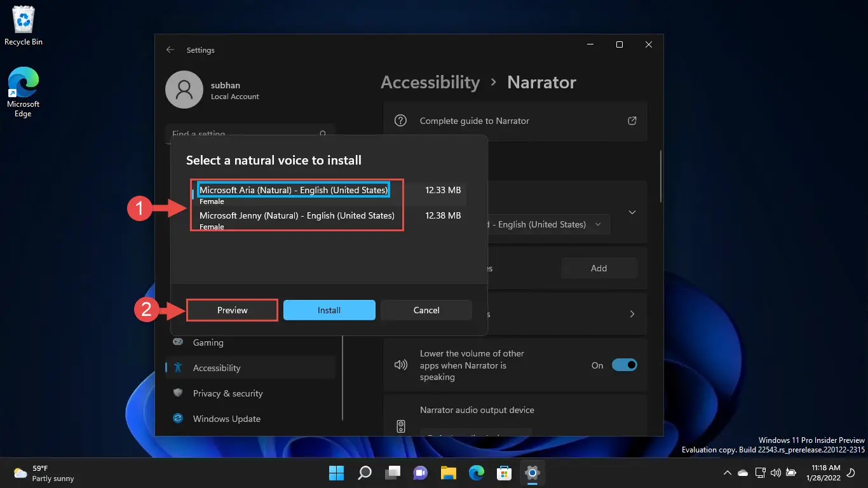The image size is (868, 488).
Task: Go back with the Settings back arrow
Action: pyautogui.click(x=170, y=50)
